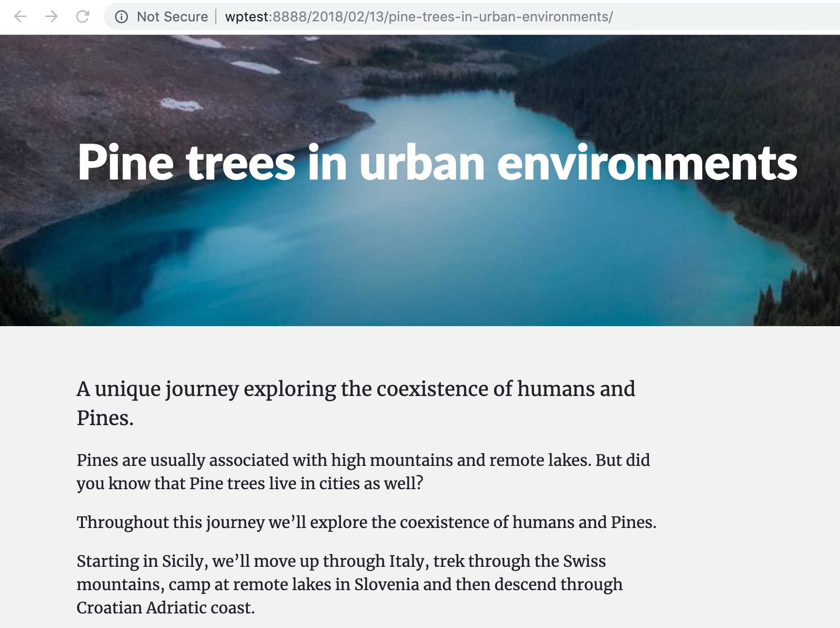The width and height of the screenshot is (840, 628).
Task: Click the paragraph starting 'Starting in Sicily'
Action: [x=350, y=584]
